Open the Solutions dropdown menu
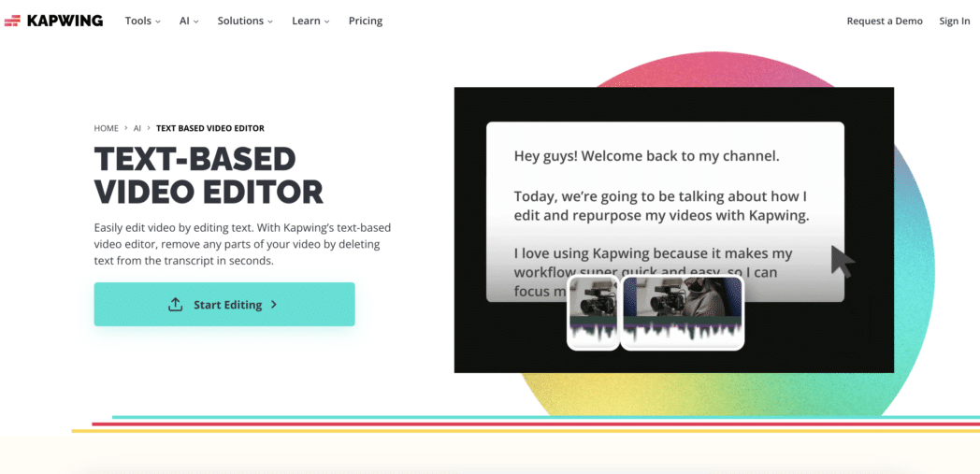The width and height of the screenshot is (980, 474). coord(245,21)
